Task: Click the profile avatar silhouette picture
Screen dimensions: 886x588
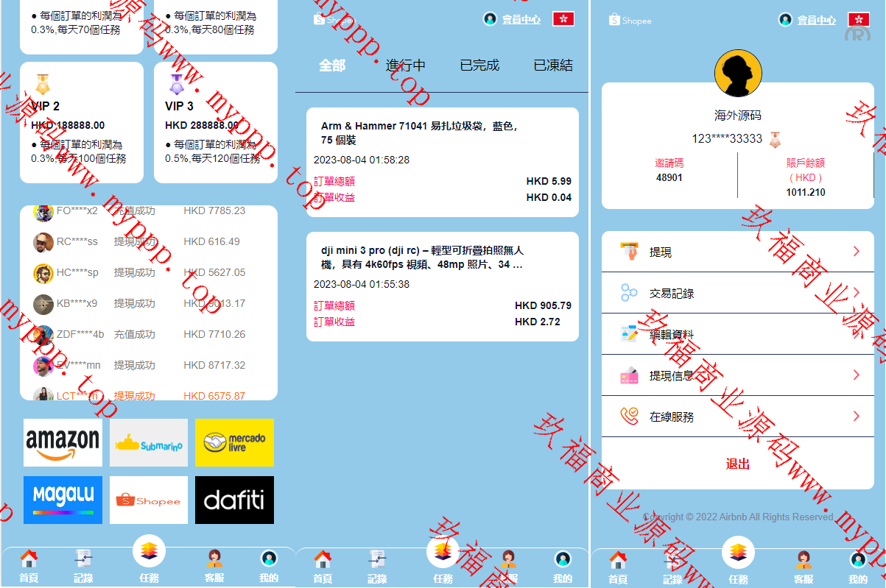Action: pos(738,73)
